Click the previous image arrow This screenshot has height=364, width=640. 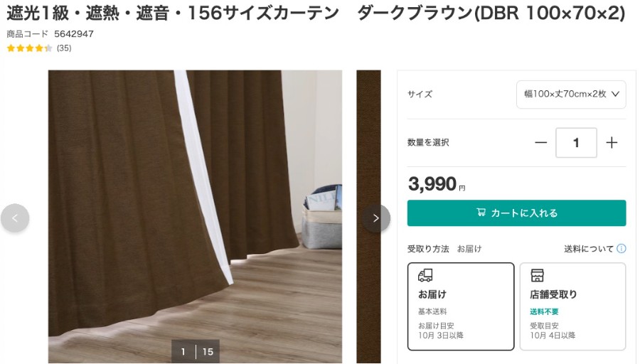click(15, 218)
